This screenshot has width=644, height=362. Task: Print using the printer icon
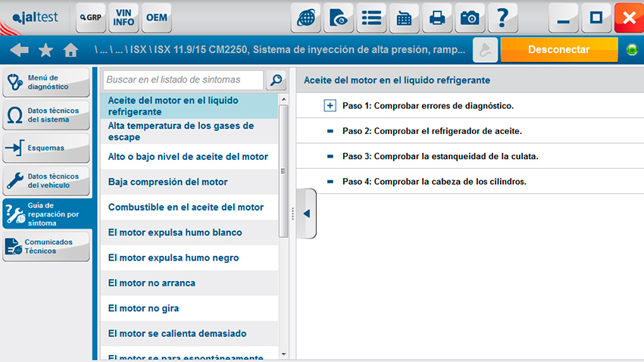437,17
